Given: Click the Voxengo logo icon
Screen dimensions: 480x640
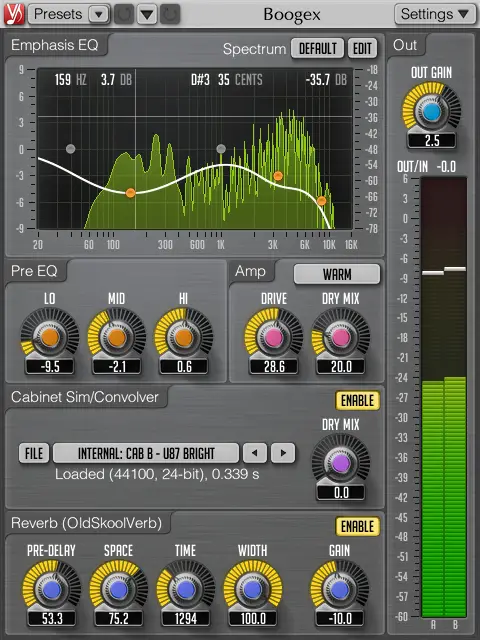Looking at the screenshot, I should 14,14.
